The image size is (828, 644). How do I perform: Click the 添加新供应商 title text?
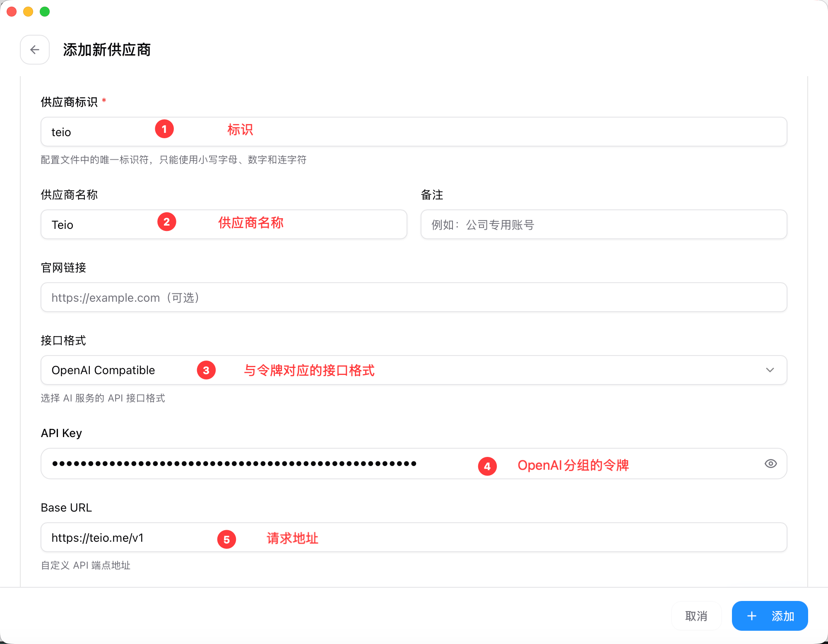107,50
